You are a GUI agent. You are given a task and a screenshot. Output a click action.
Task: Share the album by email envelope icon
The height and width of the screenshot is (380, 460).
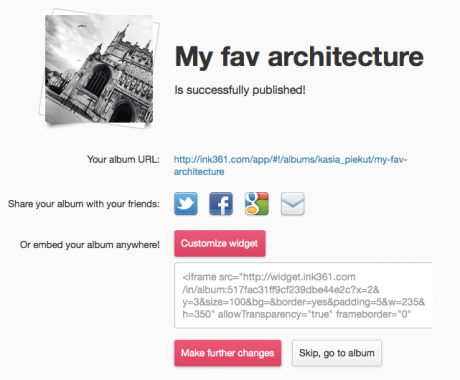[x=293, y=203]
